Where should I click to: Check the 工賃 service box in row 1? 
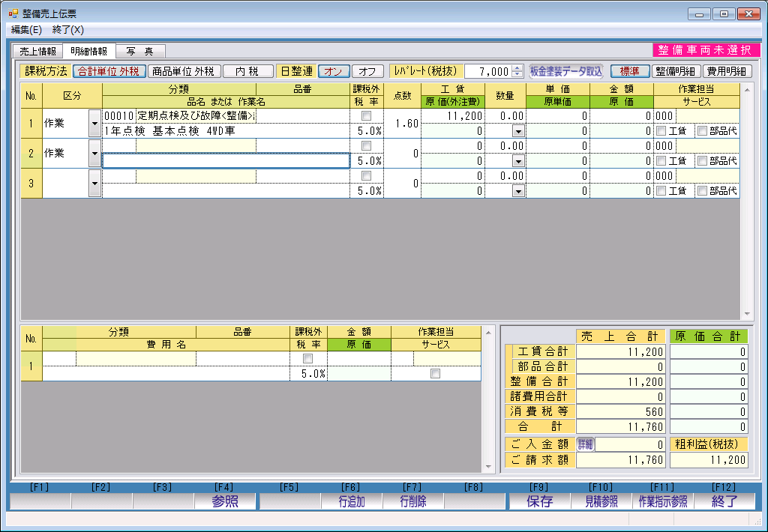[x=661, y=131]
